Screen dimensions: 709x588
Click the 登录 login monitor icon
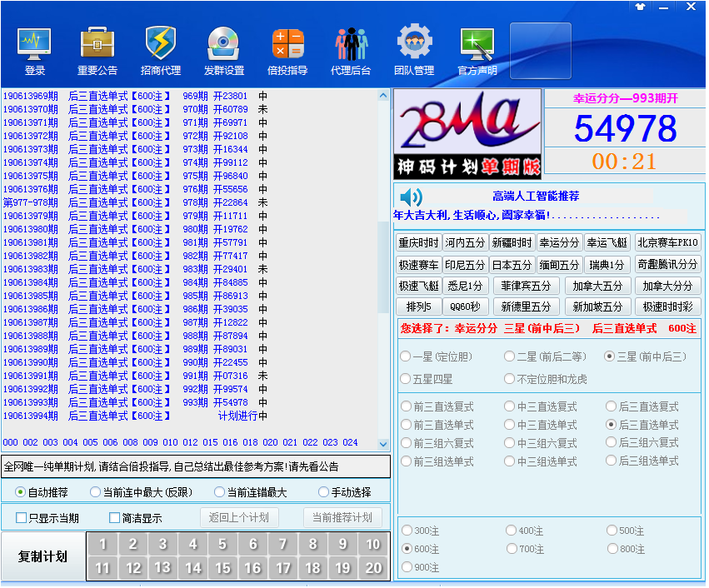34,43
